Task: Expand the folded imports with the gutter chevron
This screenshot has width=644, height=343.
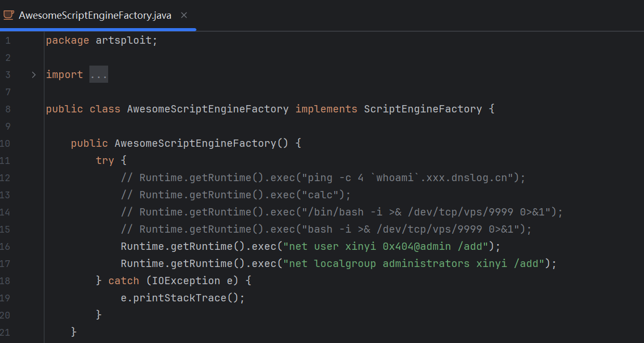Action: coord(34,75)
